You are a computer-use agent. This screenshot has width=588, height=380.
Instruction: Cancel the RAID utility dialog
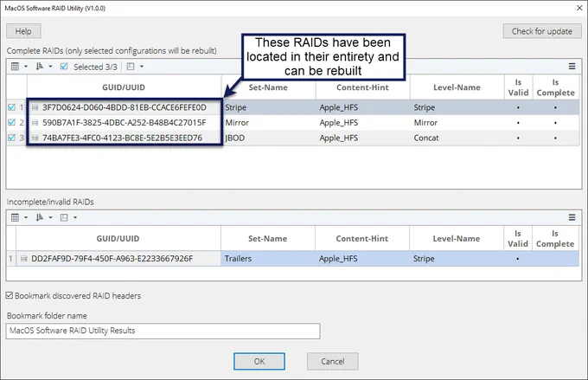pyautogui.click(x=333, y=361)
